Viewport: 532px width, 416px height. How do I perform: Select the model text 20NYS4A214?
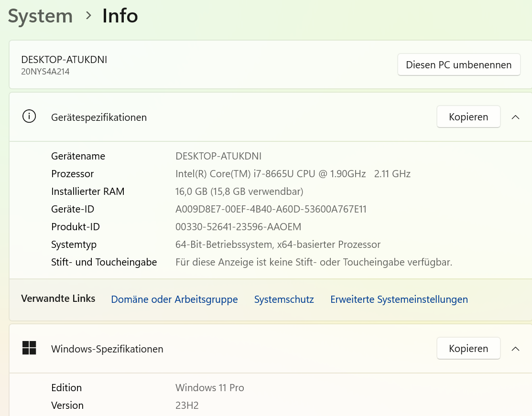point(45,72)
